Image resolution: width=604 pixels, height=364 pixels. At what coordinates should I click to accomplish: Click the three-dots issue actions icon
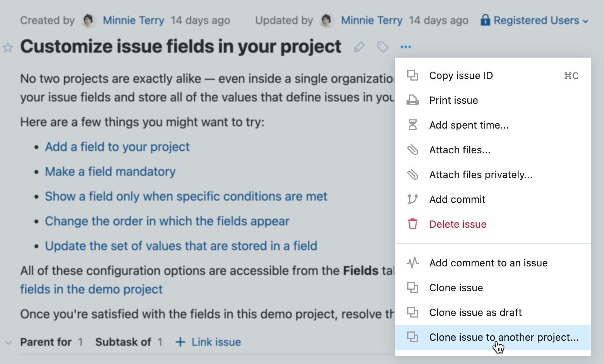[405, 47]
